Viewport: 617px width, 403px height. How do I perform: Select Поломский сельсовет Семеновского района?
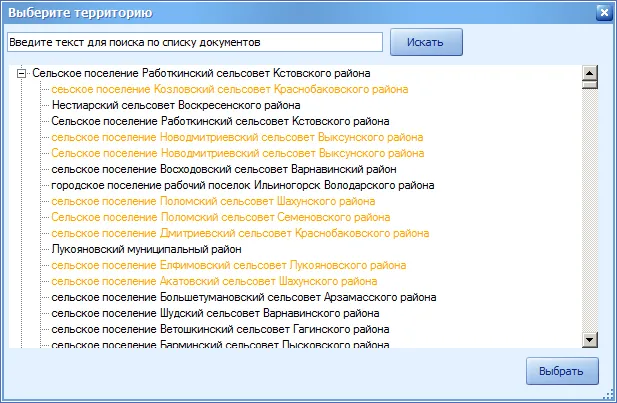pyautogui.click(x=220, y=217)
